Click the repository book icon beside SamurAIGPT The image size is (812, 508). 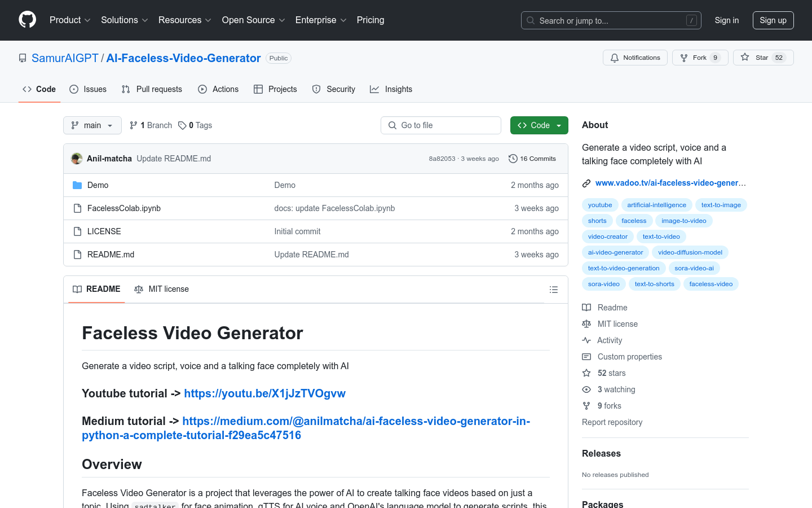click(23, 58)
